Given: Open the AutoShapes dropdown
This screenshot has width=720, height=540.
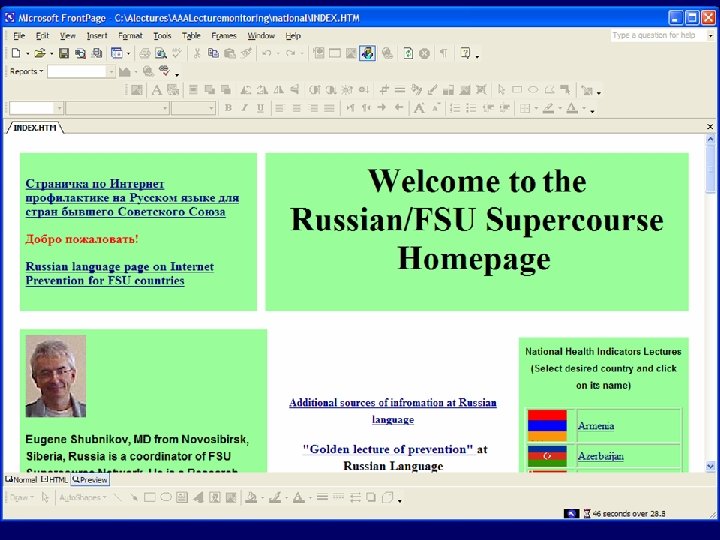Looking at the screenshot, I should [83, 497].
